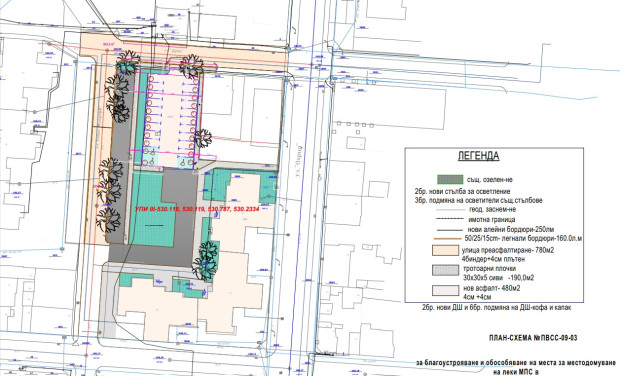Click the '2бр. нови стълба за осветление' legend text
This screenshot has height=376, width=620.
[x=462, y=191]
